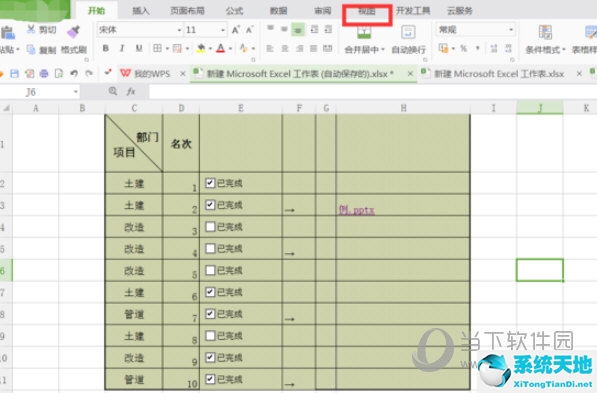The image size is (597, 393).
Task: Undo the last action
Action: tap(74, 73)
